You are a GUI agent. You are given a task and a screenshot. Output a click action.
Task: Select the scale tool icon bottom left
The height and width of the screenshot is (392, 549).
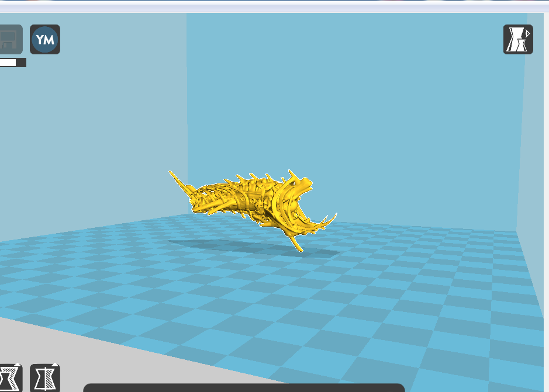coord(11,378)
